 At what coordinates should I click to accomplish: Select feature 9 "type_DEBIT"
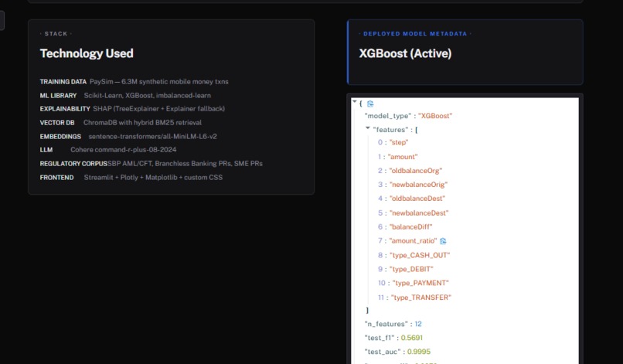(411, 269)
